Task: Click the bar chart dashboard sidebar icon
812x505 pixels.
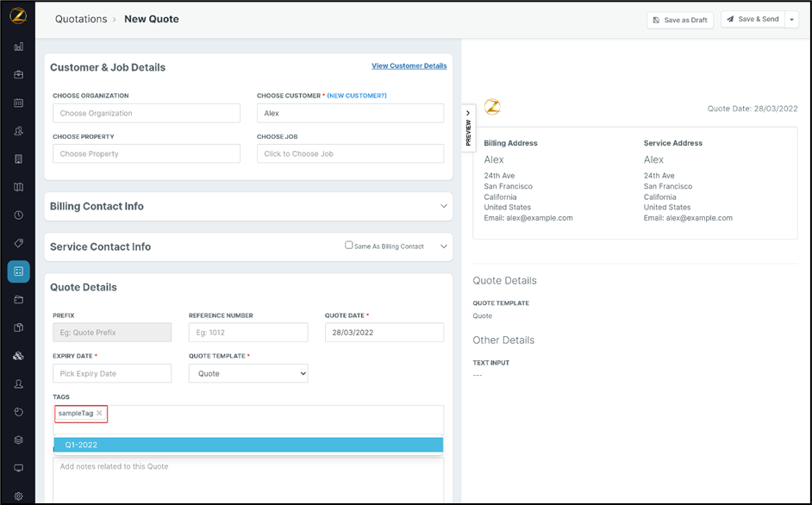Action: [x=18, y=47]
